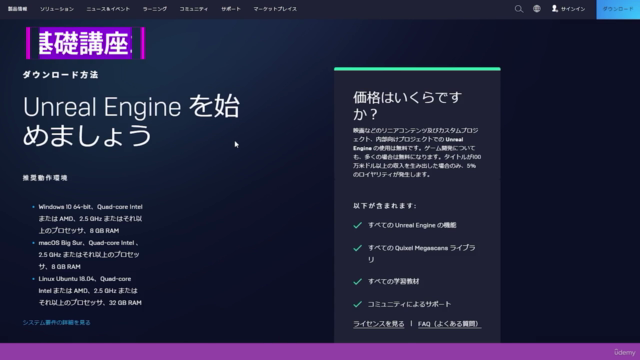Click すべての Unreal Engine の機能 item

412,225
